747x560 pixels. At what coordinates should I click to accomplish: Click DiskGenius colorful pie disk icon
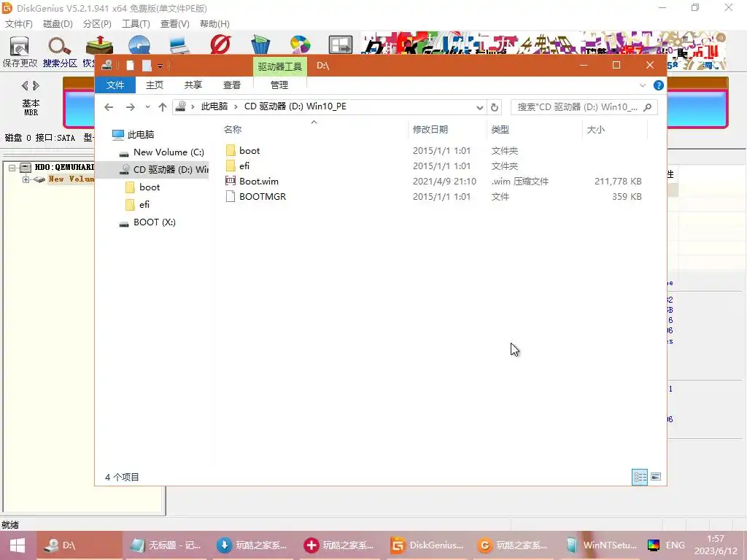tap(300, 44)
